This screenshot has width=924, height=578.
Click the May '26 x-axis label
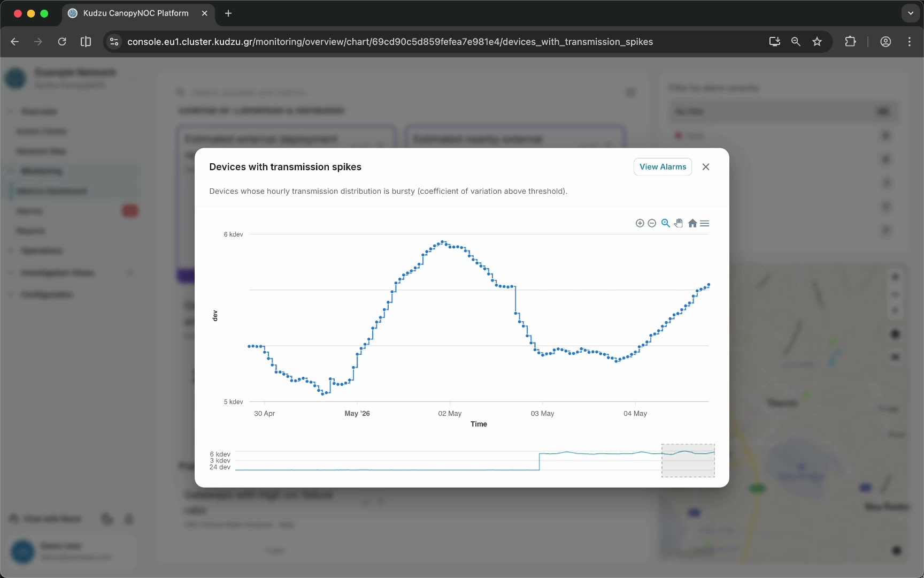357,414
